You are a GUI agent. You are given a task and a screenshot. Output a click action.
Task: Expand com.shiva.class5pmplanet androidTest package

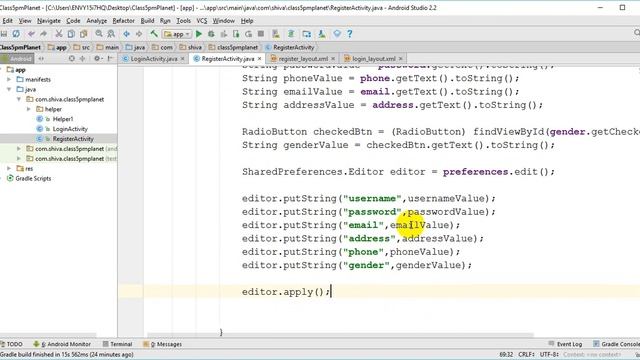pyautogui.click(x=19, y=149)
